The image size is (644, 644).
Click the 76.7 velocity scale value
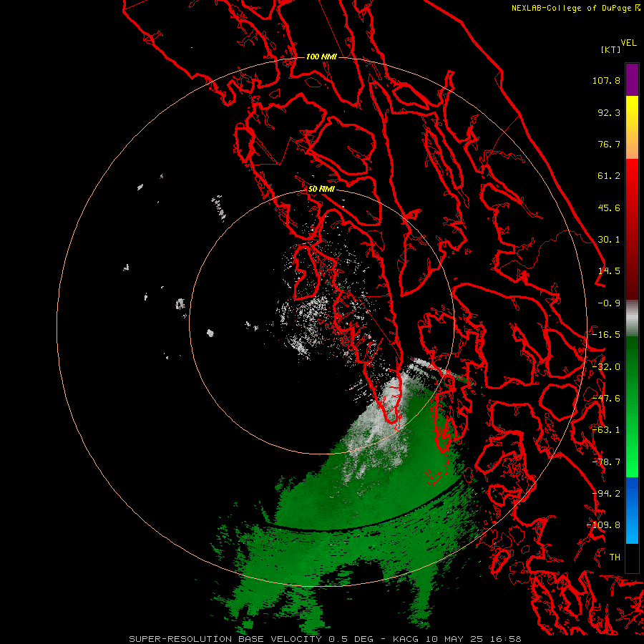pyautogui.click(x=609, y=144)
